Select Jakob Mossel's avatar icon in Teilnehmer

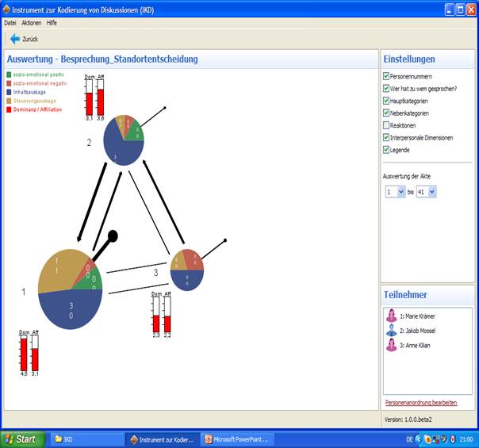[x=391, y=331]
